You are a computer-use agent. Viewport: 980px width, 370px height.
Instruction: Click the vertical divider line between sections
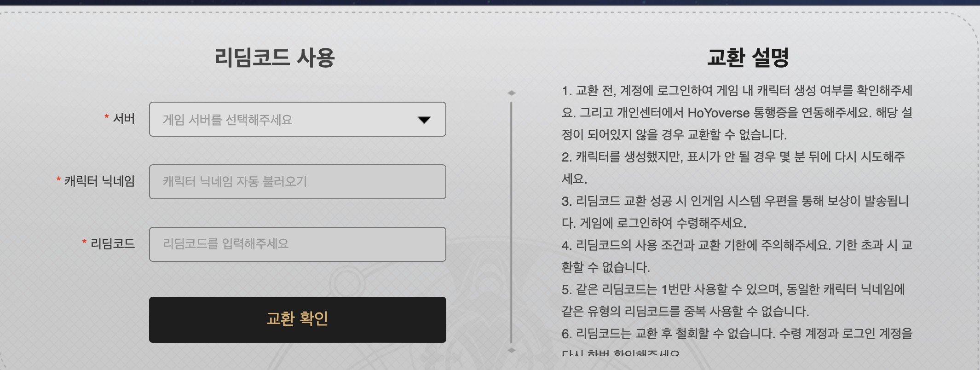pyautogui.click(x=512, y=221)
